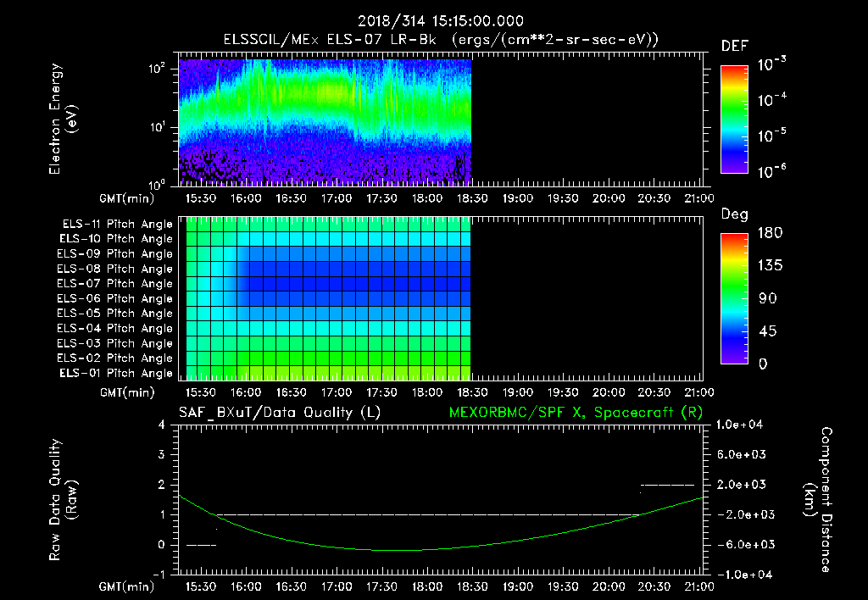
Task: Click the pitch angle color grid panel
Action: [328, 298]
